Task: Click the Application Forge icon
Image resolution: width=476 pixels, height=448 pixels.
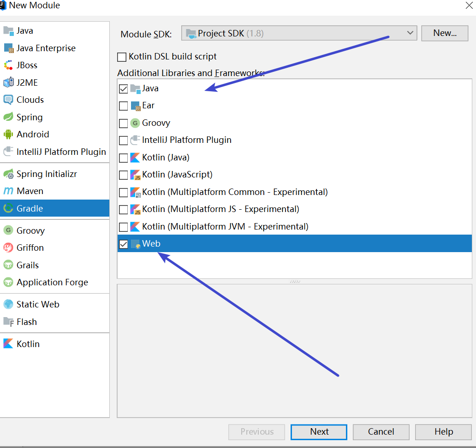Action: 8,282
